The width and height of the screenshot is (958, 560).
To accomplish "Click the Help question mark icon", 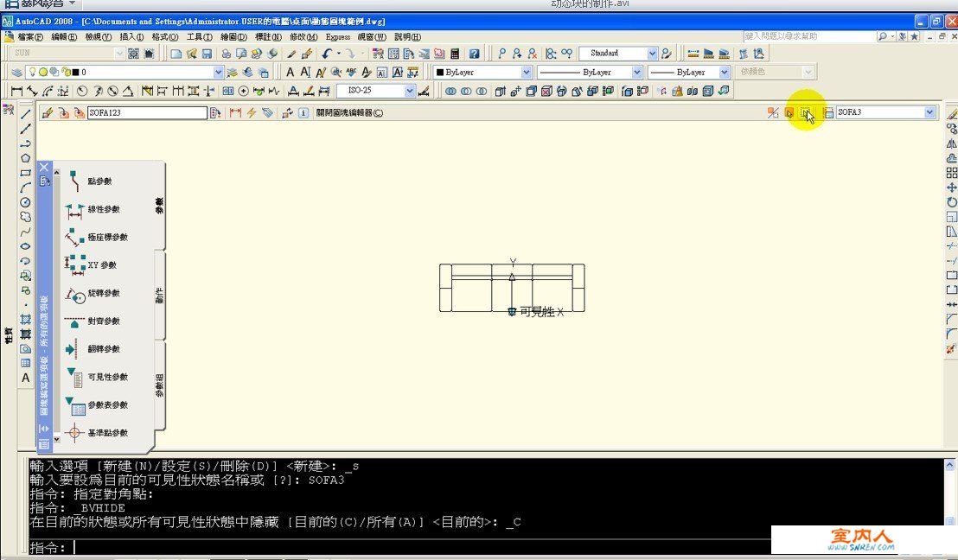I will pyautogui.click(x=474, y=54).
